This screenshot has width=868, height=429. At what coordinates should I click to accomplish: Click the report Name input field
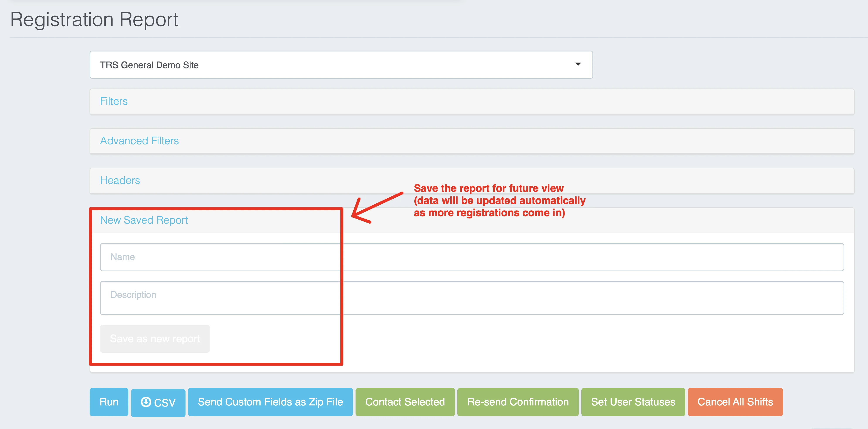[x=472, y=257]
